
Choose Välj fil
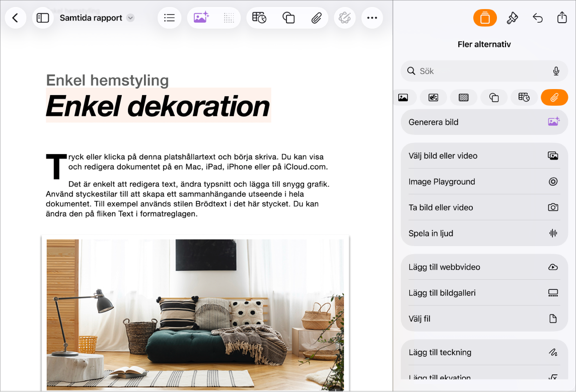click(x=484, y=319)
